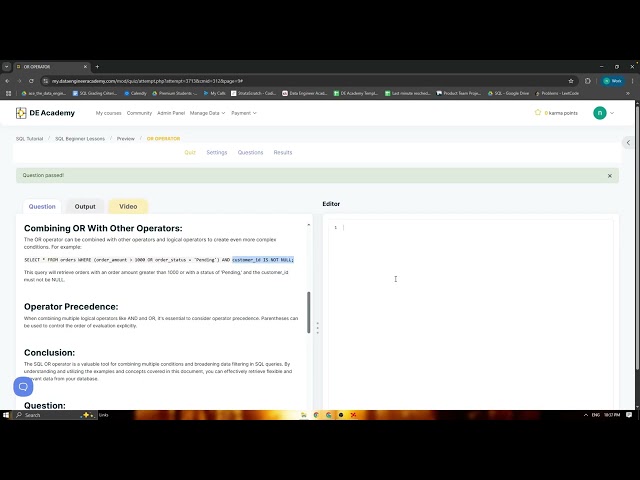Click the question panel scrollbar thumb
This screenshot has height=480, width=640.
click(309, 313)
